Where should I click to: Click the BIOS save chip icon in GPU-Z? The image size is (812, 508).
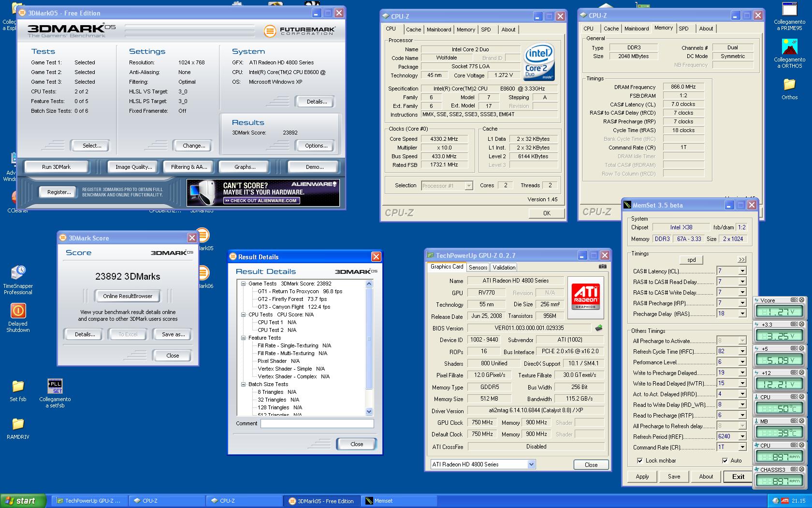pyautogui.click(x=599, y=328)
